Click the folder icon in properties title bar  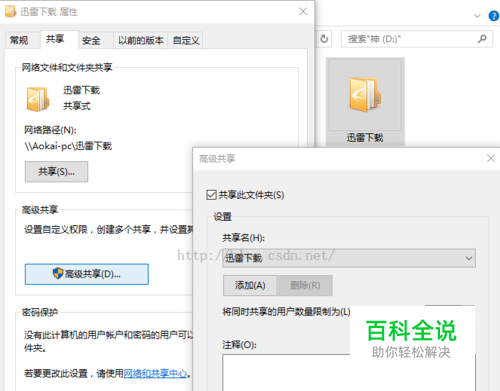[10, 11]
